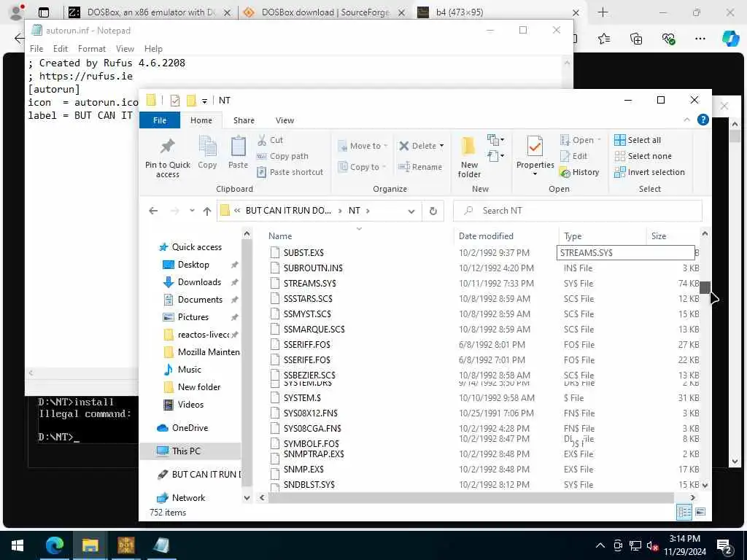Sort files by the Name column header
Viewport: 747px width, 560px height.
tap(280, 236)
